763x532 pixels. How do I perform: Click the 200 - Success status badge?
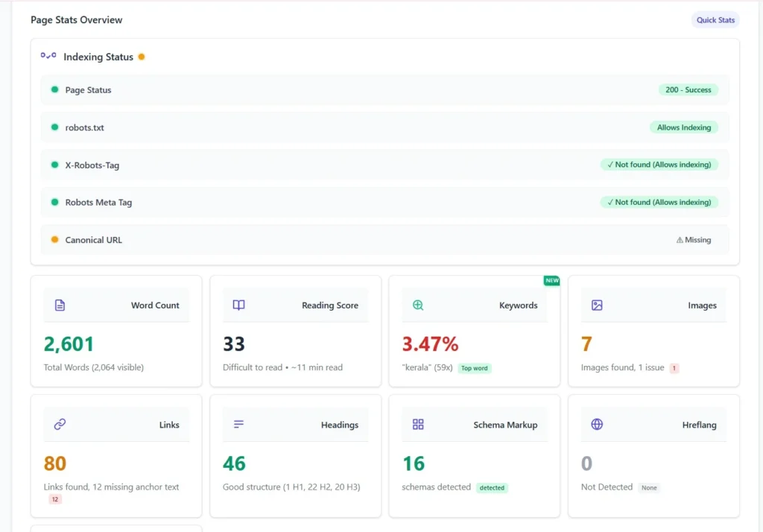pos(688,89)
